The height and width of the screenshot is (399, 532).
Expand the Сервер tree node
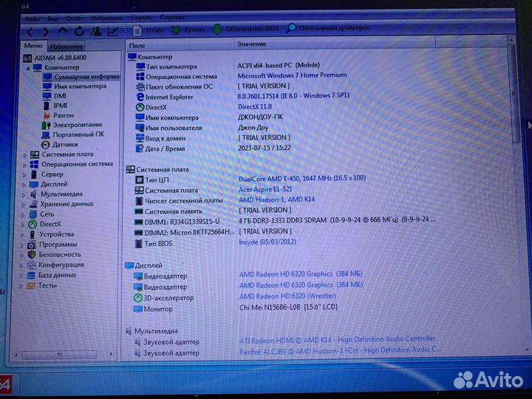click(24, 175)
